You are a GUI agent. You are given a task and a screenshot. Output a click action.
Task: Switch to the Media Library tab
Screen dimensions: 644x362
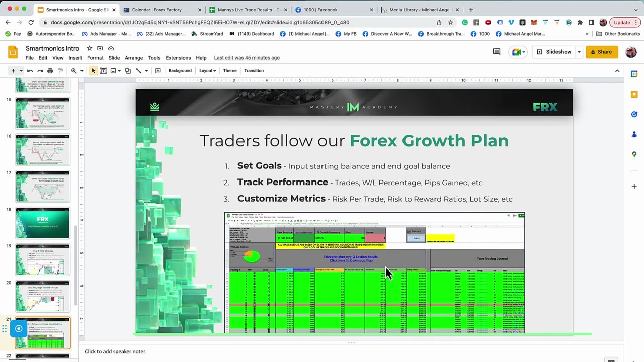[421, 10]
